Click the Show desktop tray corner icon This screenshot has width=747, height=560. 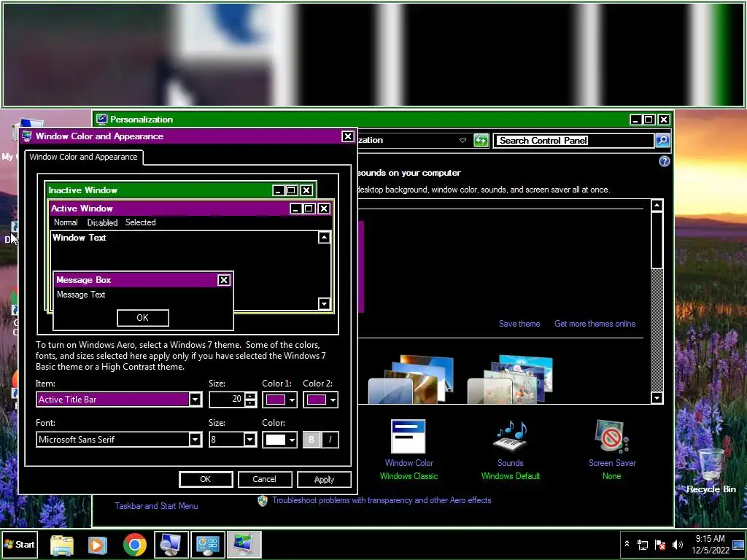coord(738,544)
